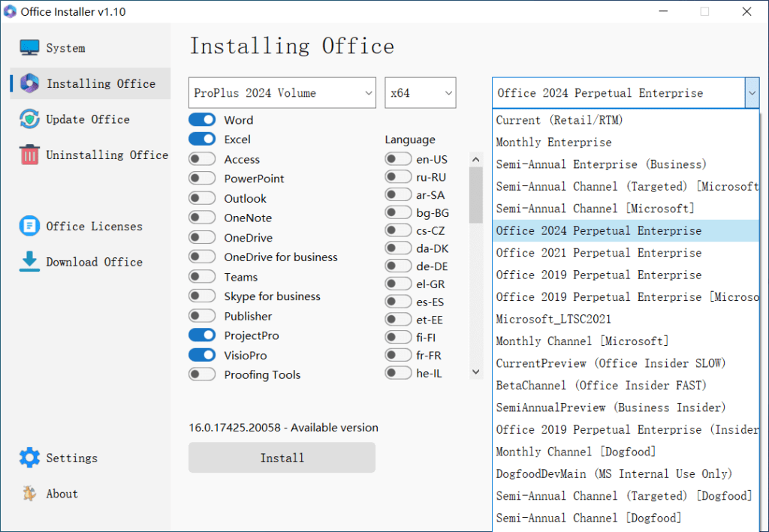The image size is (769, 532).
Task: Enable the en-US language toggle
Action: click(398, 159)
